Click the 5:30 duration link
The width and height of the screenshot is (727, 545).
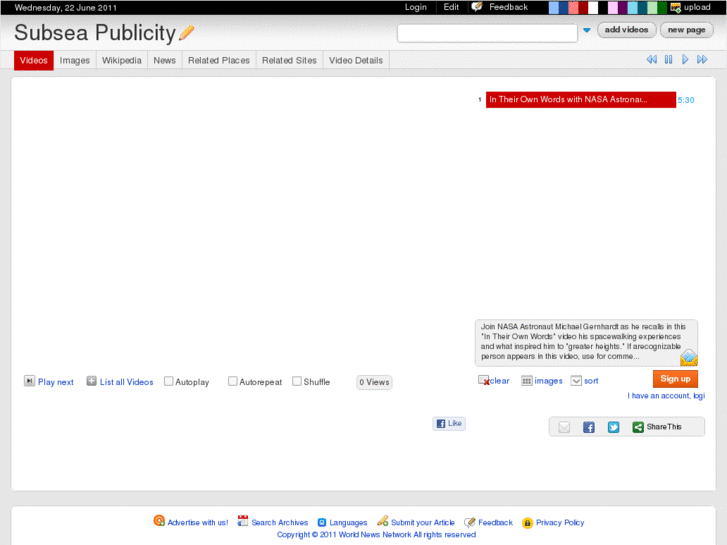[x=686, y=100]
